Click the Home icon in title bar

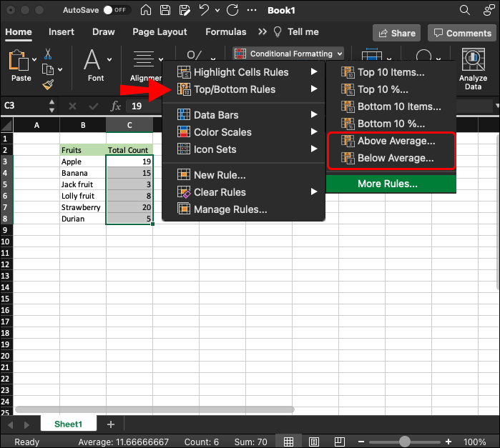146,11
